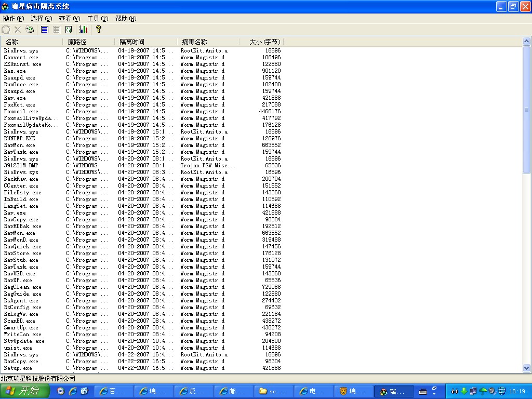This screenshot has height=399, width=532.
Task: Select the RunOnce.exe row
Action: click(x=142, y=85)
